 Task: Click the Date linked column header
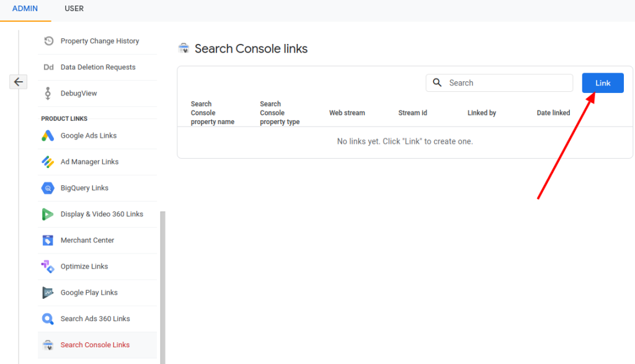pos(553,113)
